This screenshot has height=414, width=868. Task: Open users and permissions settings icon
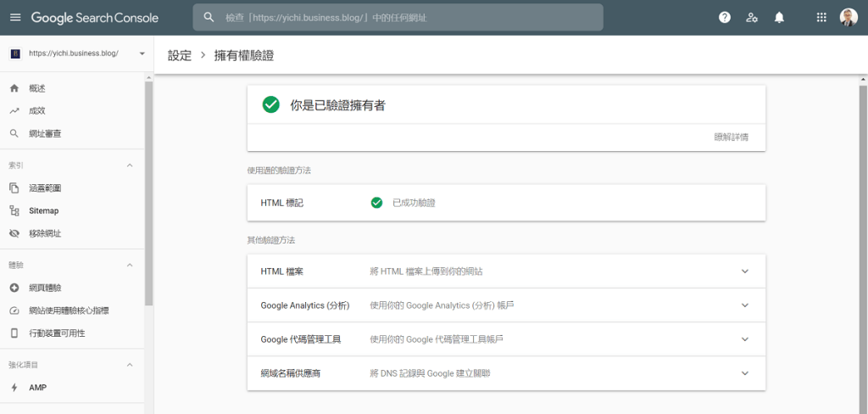pyautogui.click(x=752, y=18)
